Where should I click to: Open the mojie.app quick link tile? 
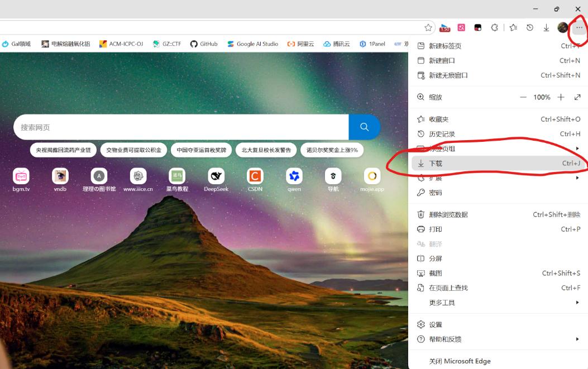[372, 180]
